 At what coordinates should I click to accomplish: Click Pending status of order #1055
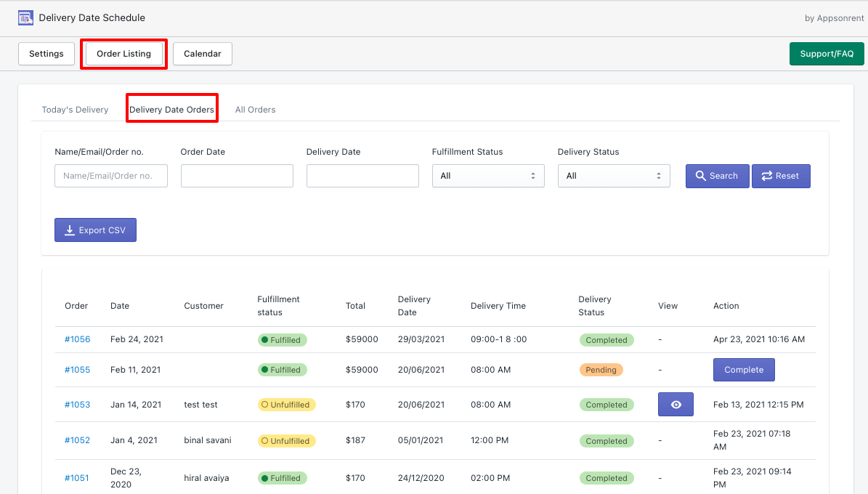click(x=601, y=370)
